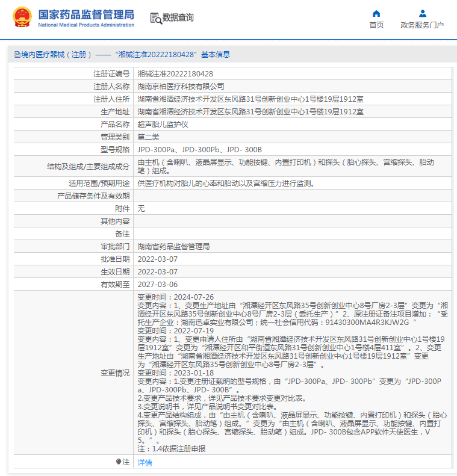Click the line 注：1.4依据注册申报
The image size is (457, 476).
coord(172,449)
